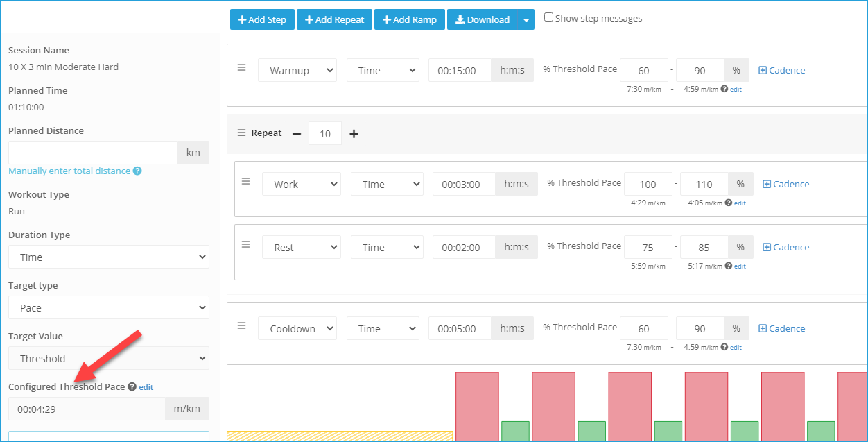The height and width of the screenshot is (442, 868).
Task: Add Cadence to the Work step
Action: coord(786,184)
